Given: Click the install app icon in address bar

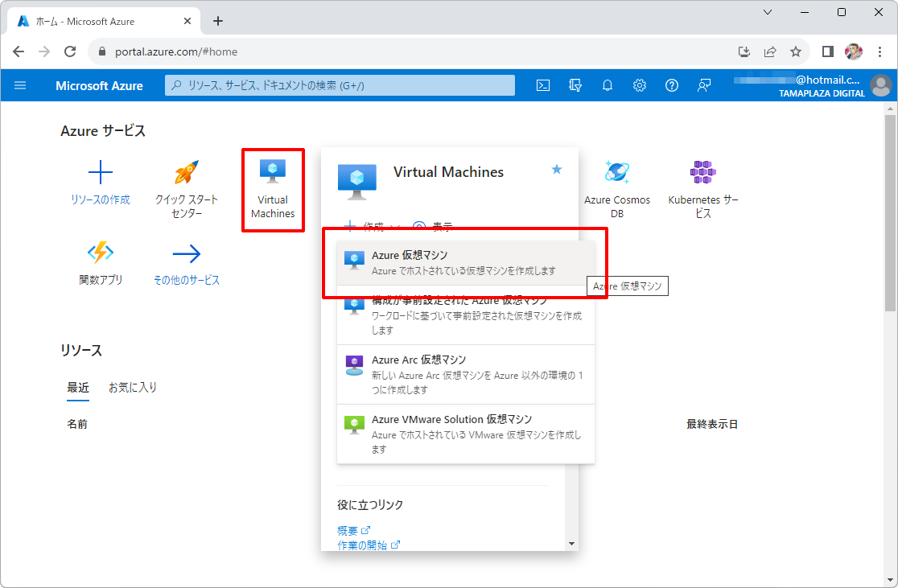Looking at the screenshot, I should [744, 51].
